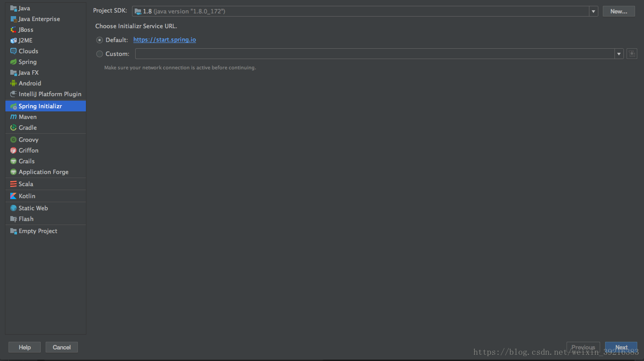
Task: Select the Java Enterprise label in list
Action: coord(39,19)
